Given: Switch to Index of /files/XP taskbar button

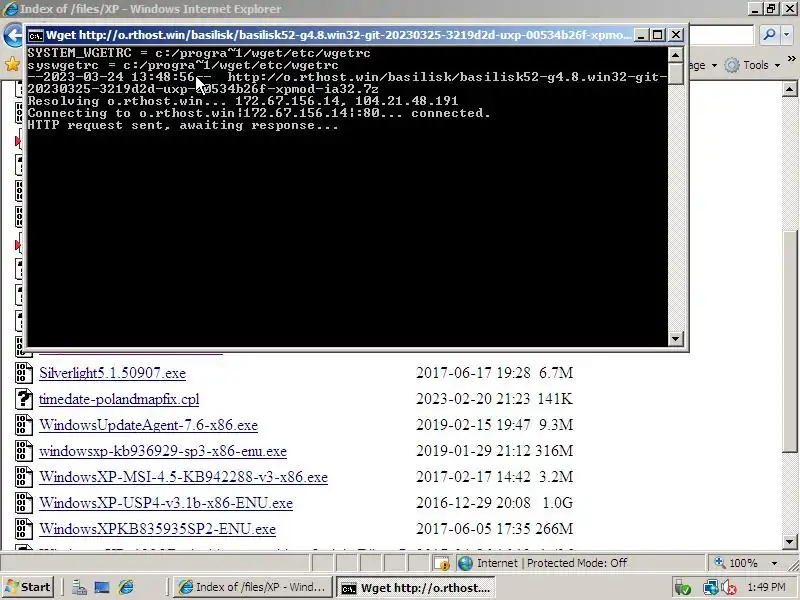Looking at the screenshot, I should pos(253,587).
